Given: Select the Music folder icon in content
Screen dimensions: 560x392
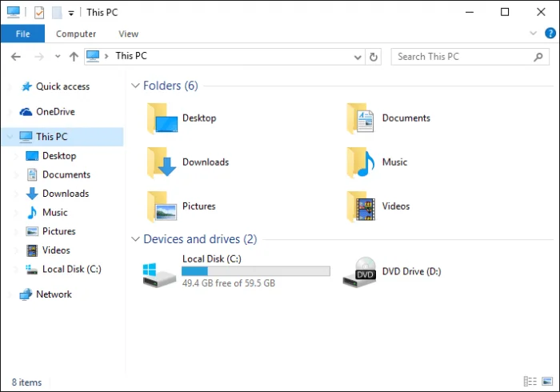Looking at the screenshot, I should coord(360,162).
